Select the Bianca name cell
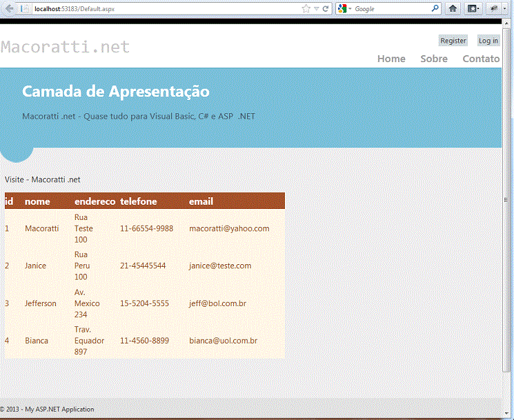 (37, 341)
